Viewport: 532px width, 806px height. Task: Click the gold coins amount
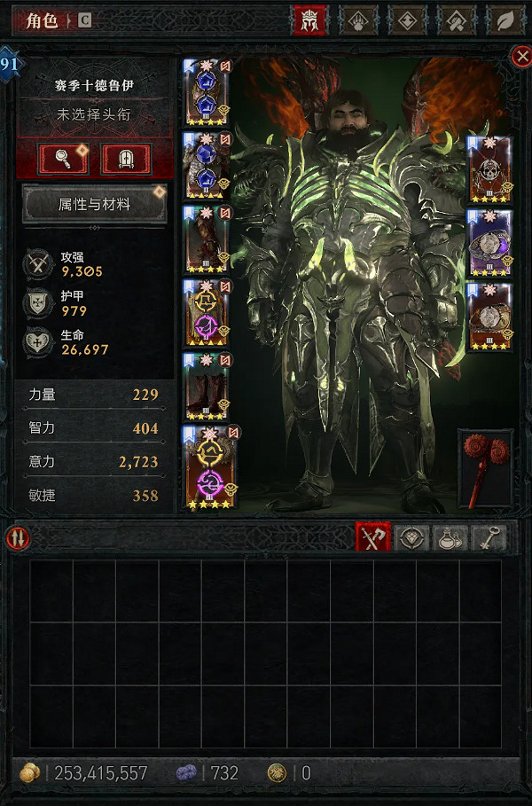point(101,773)
